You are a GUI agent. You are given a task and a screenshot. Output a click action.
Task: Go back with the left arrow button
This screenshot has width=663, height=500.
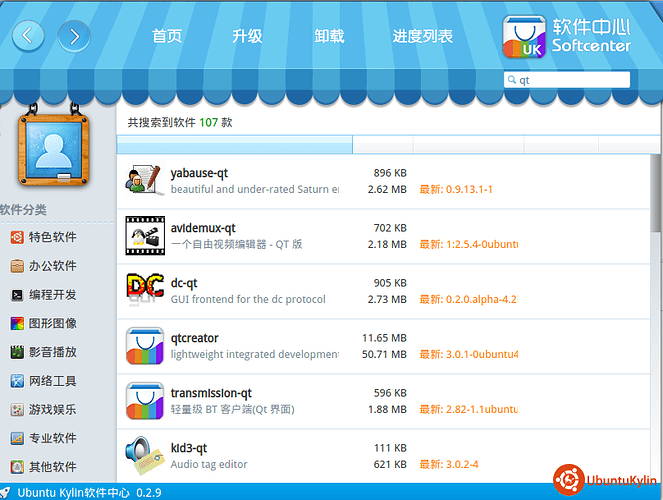28,36
